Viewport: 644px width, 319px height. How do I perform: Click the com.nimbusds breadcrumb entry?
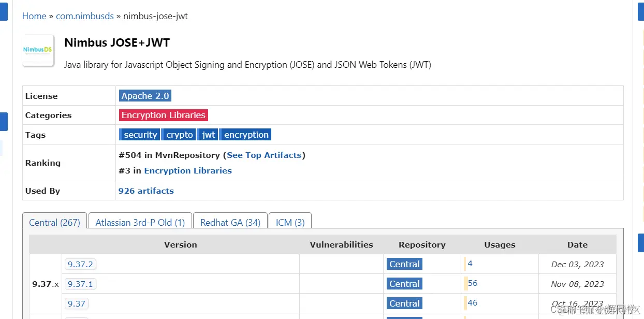[x=84, y=16]
